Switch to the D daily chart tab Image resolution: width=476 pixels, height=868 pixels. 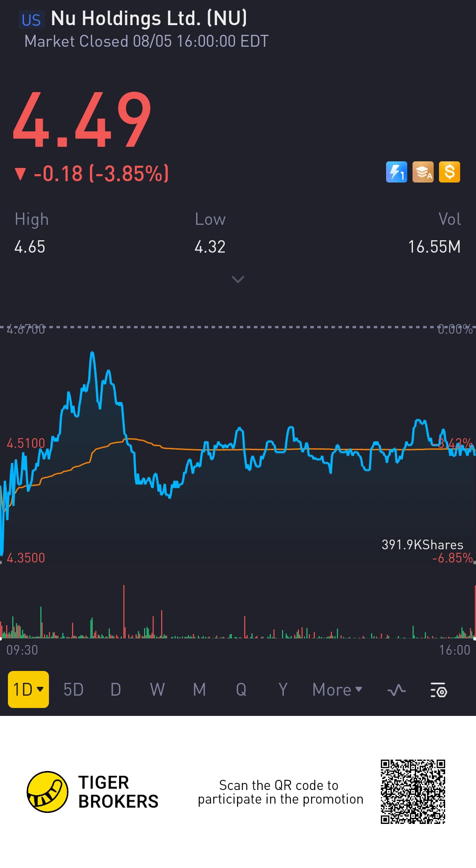point(115,689)
